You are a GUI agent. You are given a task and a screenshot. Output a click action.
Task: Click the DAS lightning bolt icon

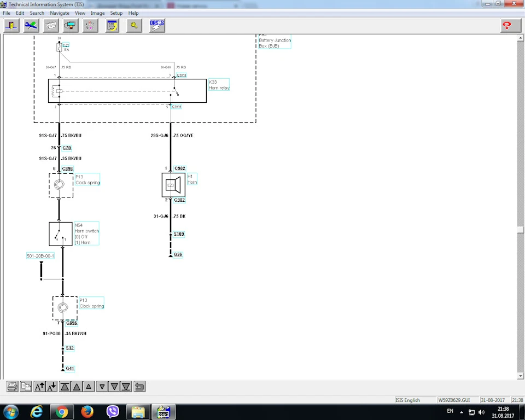(157, 26)
